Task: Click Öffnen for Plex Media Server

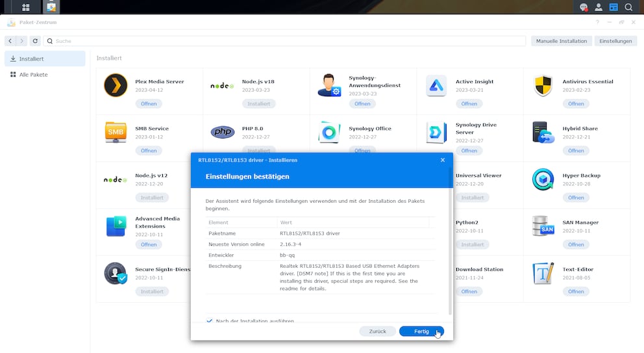Action: coord(149,103)
